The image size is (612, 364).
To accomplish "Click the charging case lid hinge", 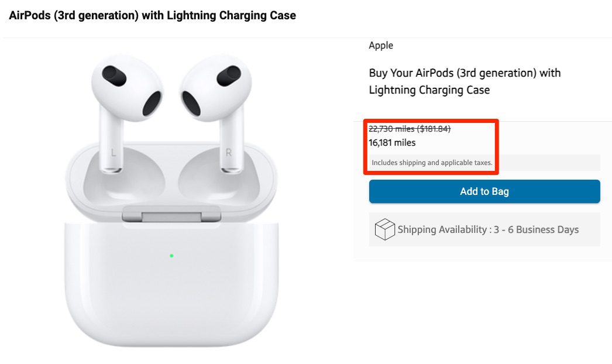I will pos(173,217).
